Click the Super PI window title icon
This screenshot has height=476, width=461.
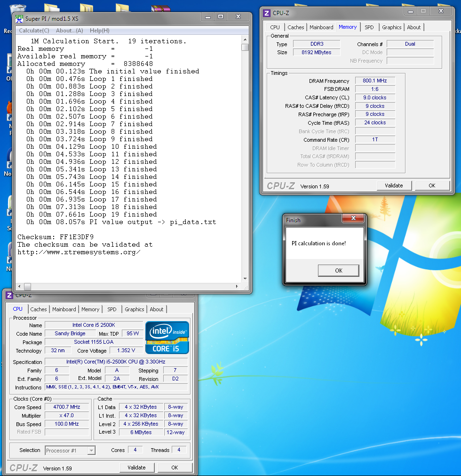(19, 19)
